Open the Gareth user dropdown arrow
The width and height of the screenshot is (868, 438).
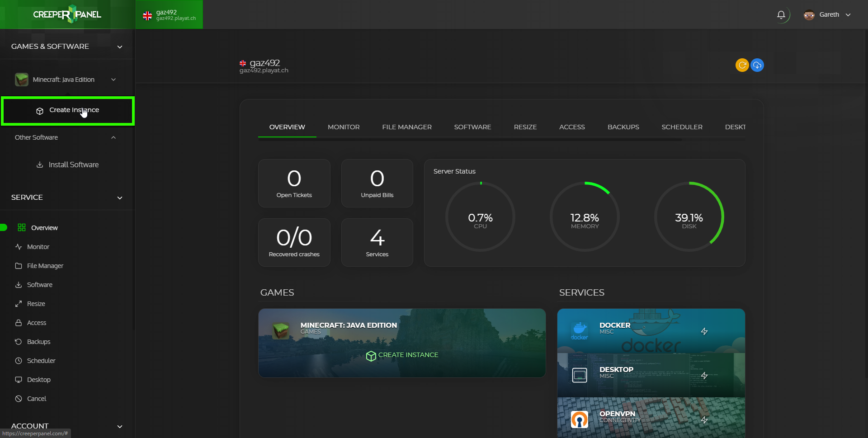[848, 15]
